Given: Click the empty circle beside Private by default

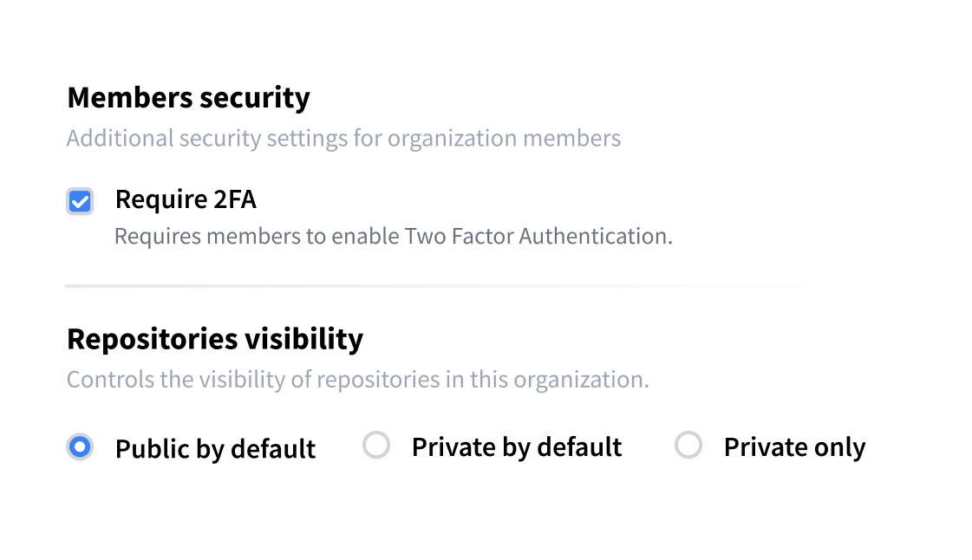Looking at the screenshot, I should [x=377, y=446].
